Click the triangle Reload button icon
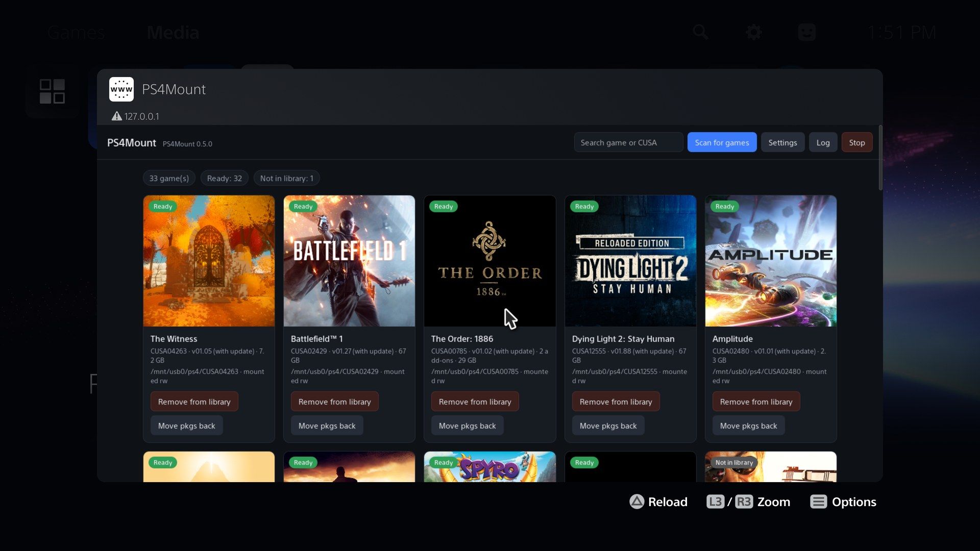 coord(636,502)
